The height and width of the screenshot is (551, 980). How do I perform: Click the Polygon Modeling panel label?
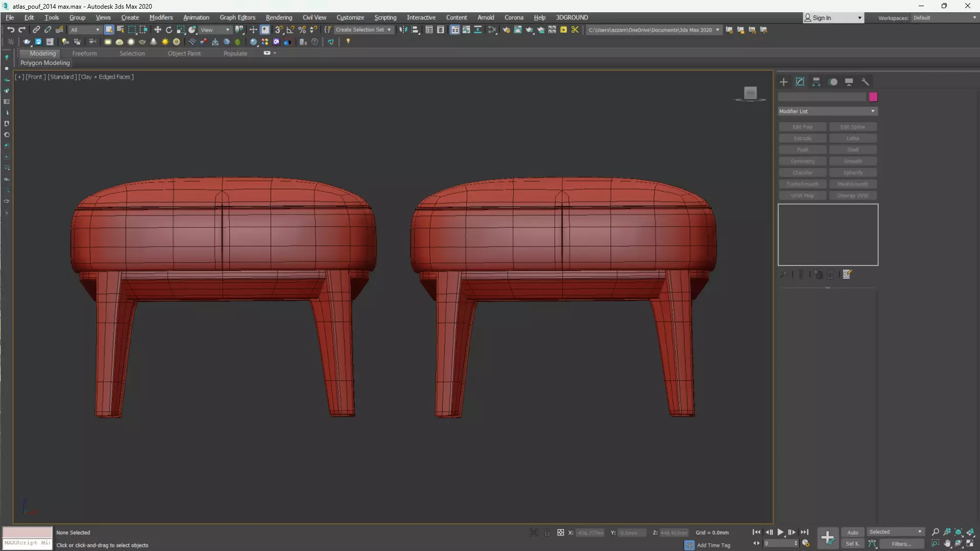click(x=45, y=63)
